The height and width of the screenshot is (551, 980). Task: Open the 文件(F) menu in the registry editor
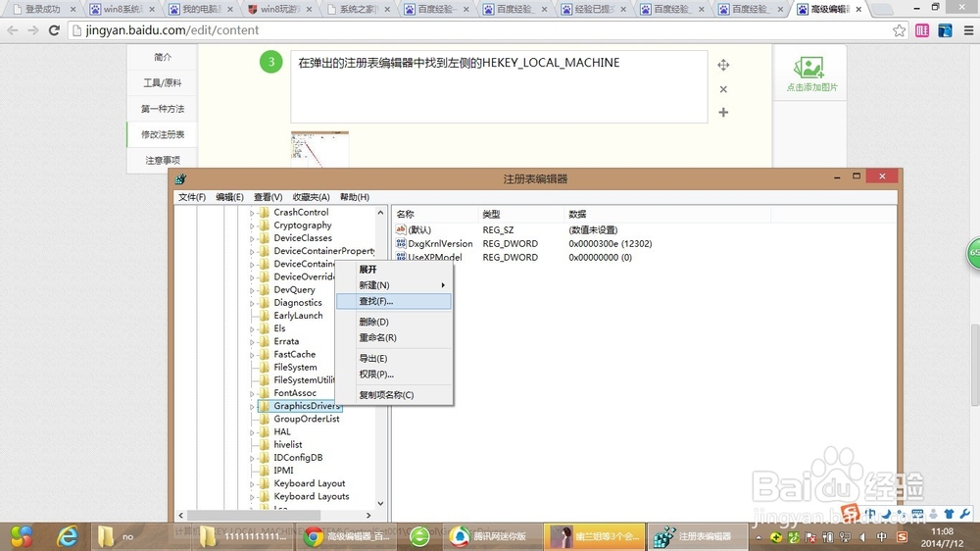pos(192,197)
